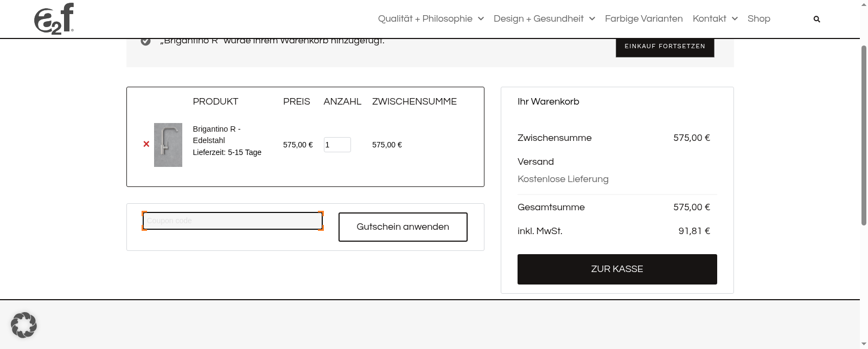Click the Gesamtsumme 575,00 € value
The height and width of the screenshot is (349, 868).
click(692, 207)
